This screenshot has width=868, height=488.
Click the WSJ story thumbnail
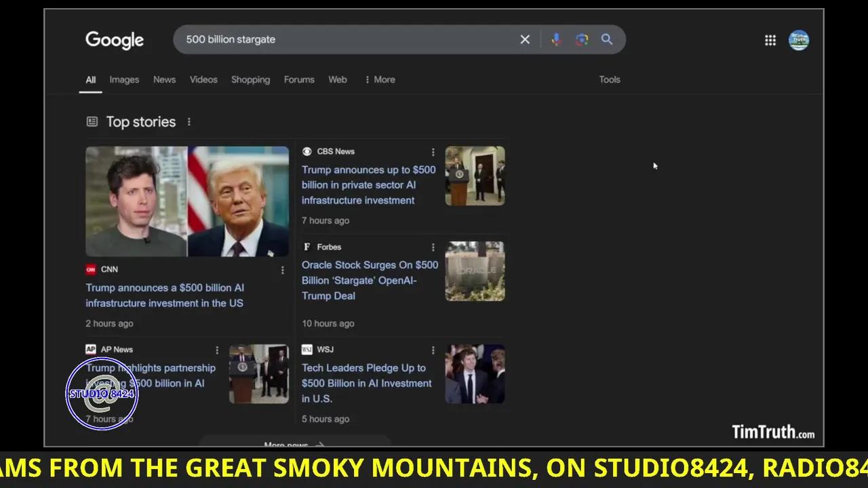[475, 373]
